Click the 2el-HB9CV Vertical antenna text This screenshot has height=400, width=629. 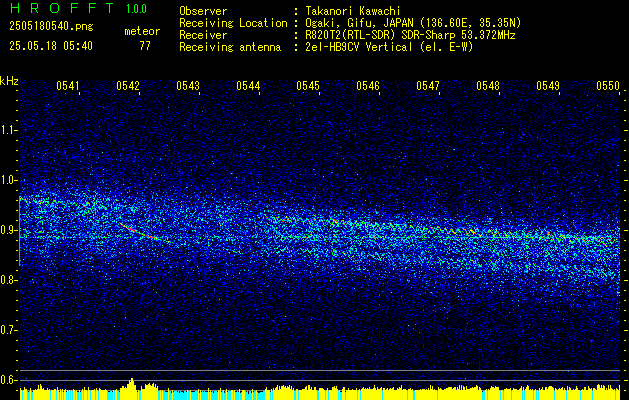tap(389, 47)
